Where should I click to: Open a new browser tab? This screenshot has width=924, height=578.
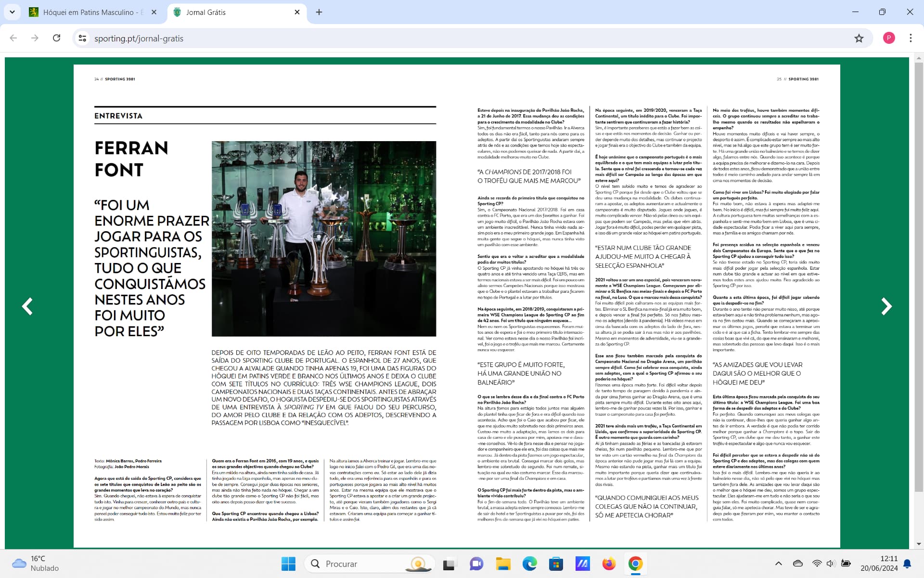[x=319, y=12]
